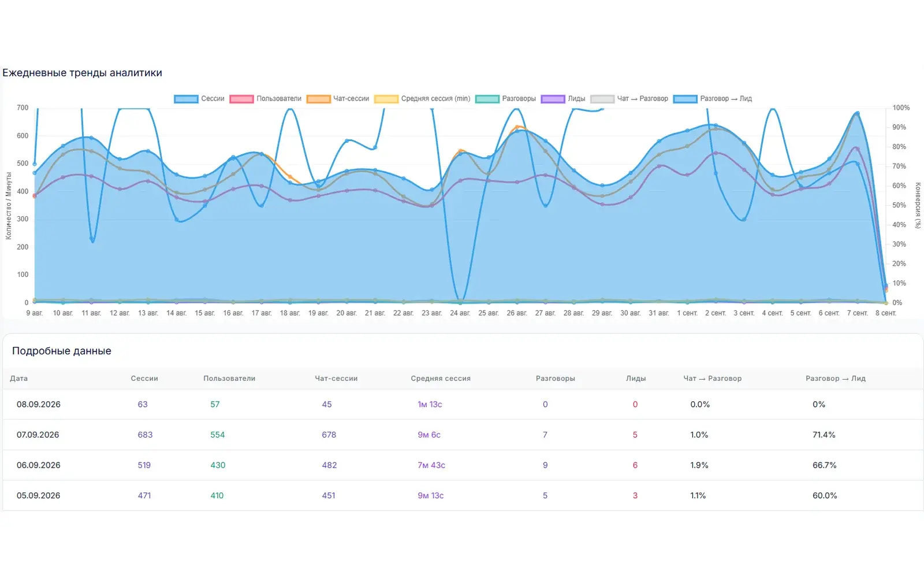Viewport: 924px width, 578px height.
Task: Click the sessions value 519
Action: click(144, 465)
